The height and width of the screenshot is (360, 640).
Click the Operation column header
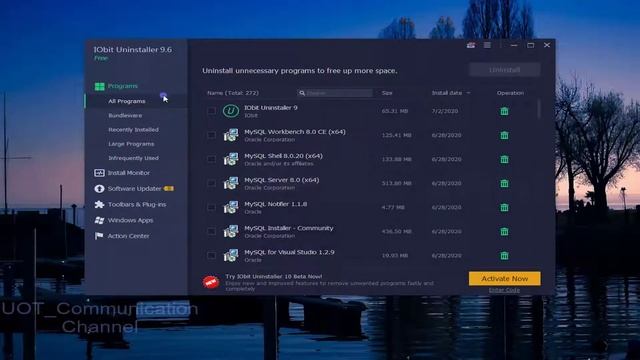point(510,93)
